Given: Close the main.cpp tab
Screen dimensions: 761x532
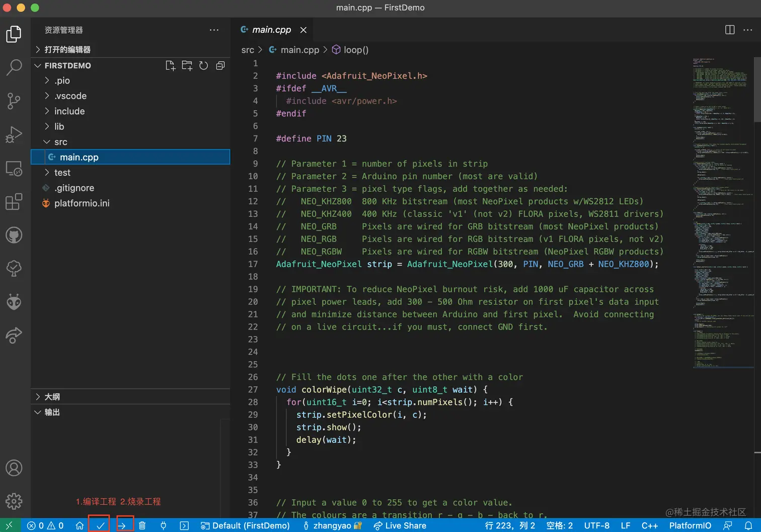Looking at the screenshot, I should tap(303, 30).
